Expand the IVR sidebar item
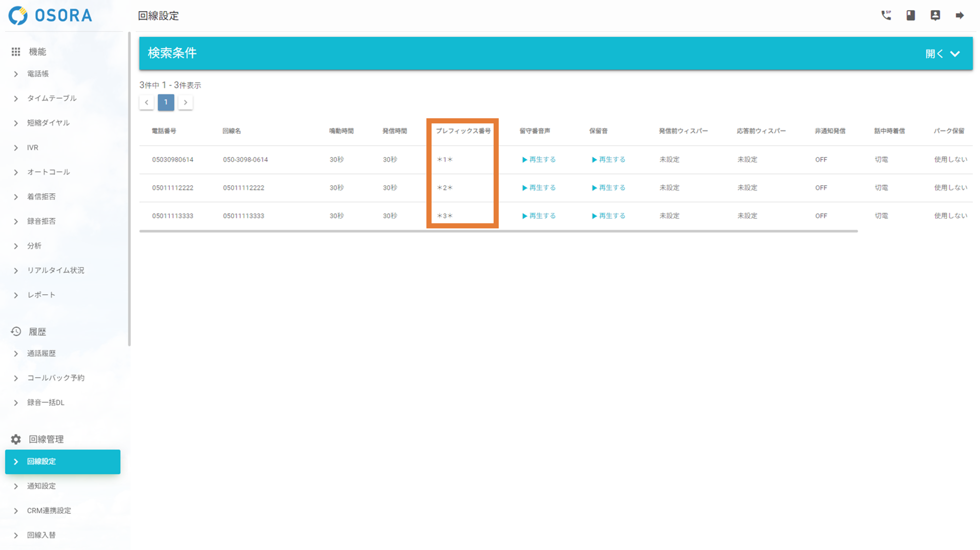 pos(33,147)
